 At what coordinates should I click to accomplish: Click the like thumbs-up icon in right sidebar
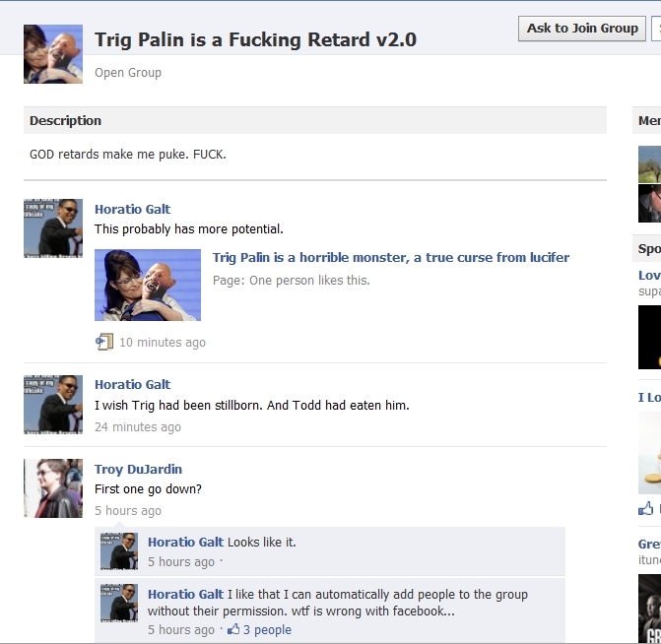[645, 509]
